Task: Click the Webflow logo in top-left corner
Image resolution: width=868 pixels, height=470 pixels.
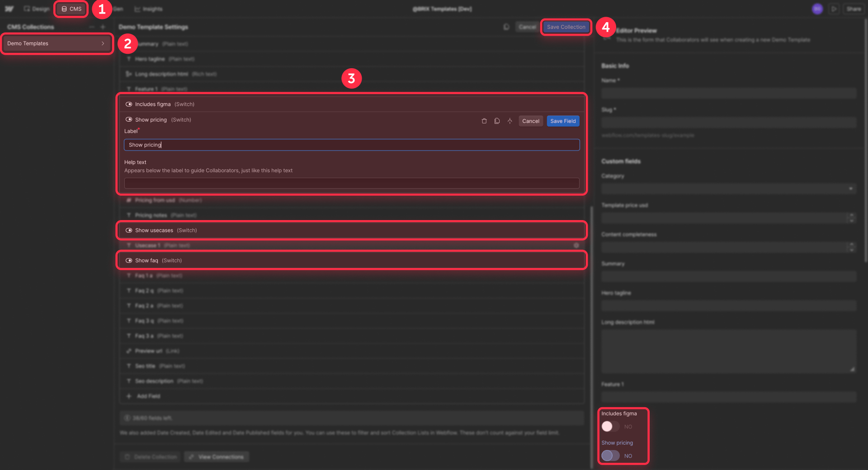Action: (x=9, y=9)
